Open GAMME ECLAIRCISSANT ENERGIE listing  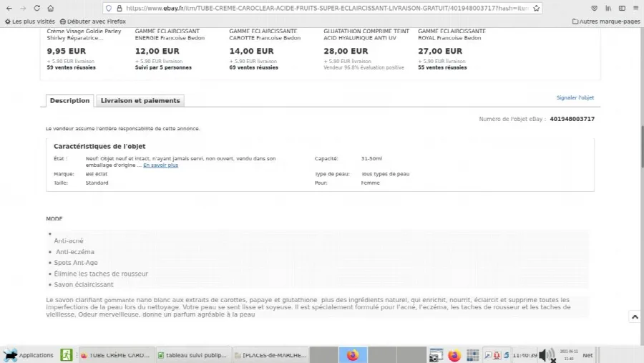tap(170, 34)
